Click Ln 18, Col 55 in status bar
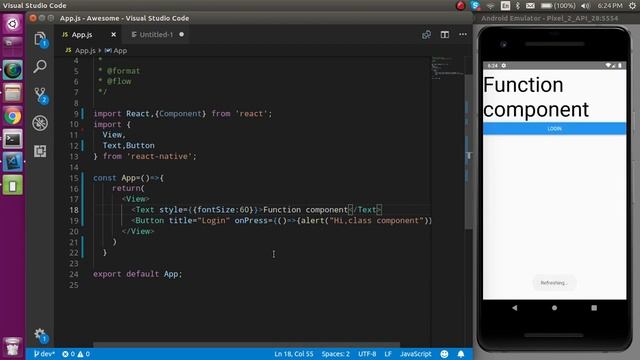The height and width of the screenshot is (360, 640). [x=293, y=354]
